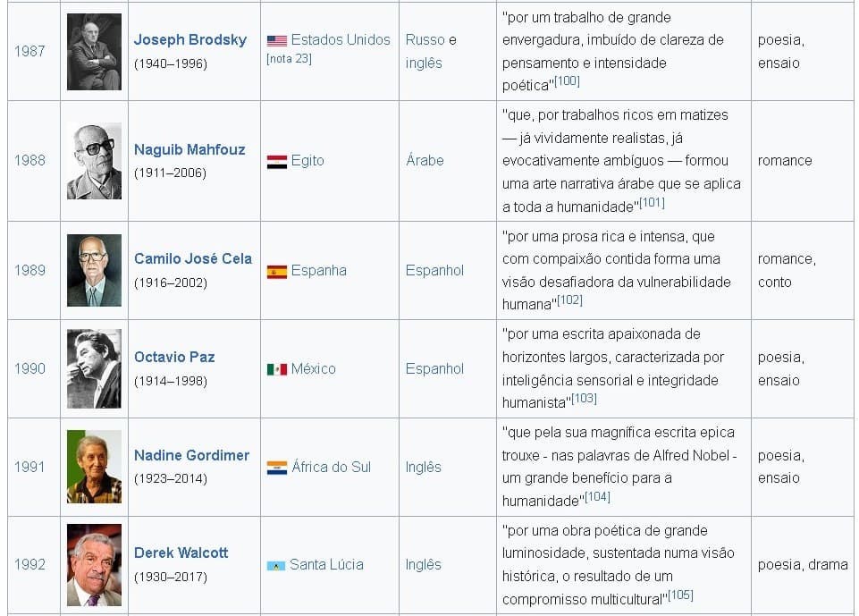Open Derek Walcott's portrait photo

coord(94,565)
